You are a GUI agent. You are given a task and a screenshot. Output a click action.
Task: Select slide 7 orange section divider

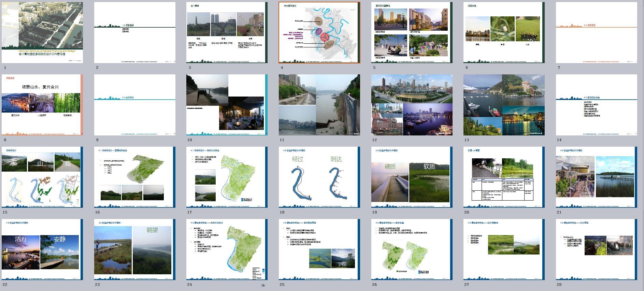point(597,32)
